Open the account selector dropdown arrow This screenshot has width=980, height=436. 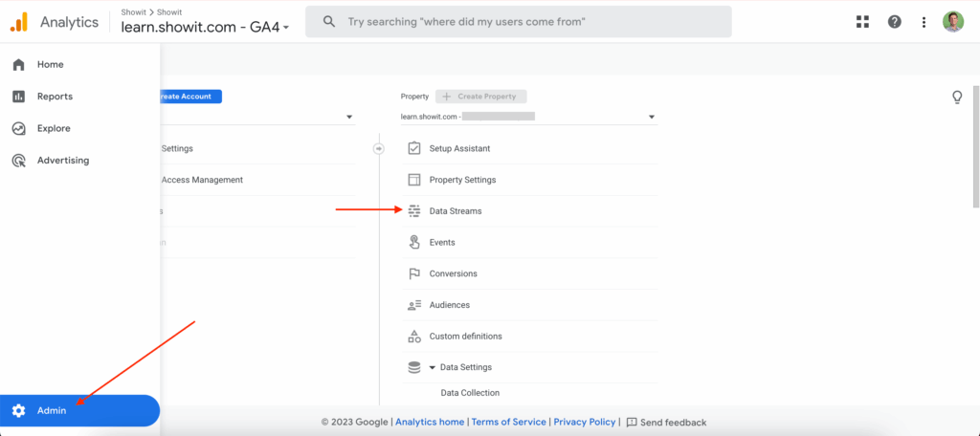[348, 117]
